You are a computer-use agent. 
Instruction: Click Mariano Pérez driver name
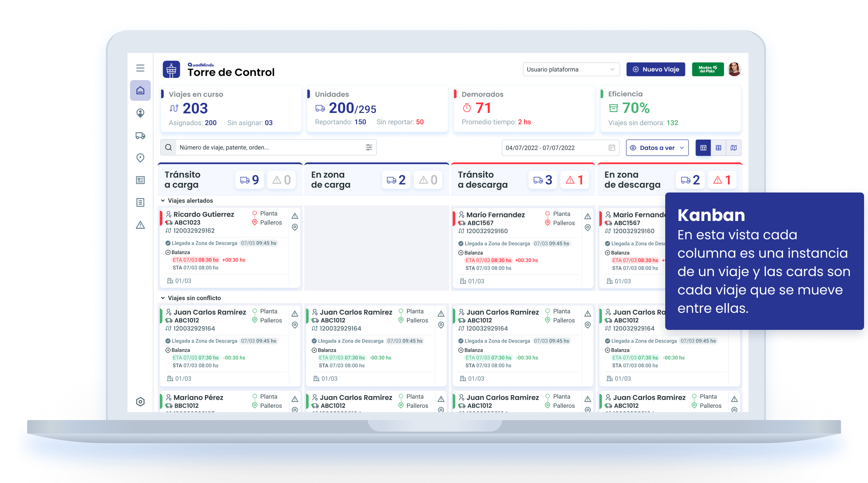click(198, 398)
